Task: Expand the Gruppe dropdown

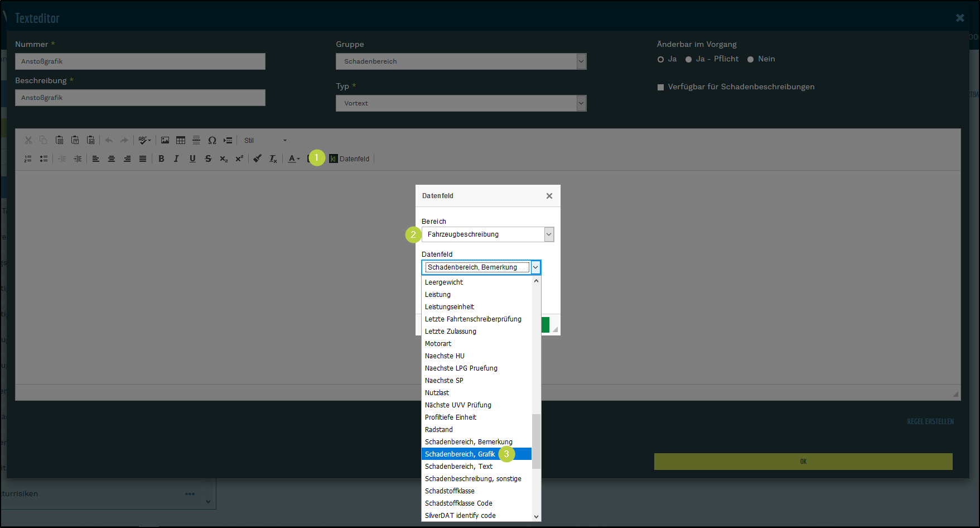Action: click(x=461, y=61)
